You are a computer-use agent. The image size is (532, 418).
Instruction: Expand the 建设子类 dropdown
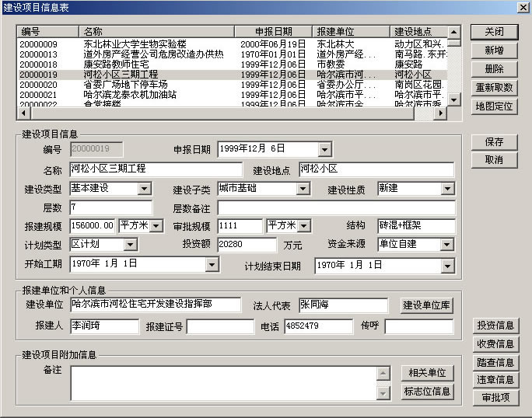pyautogui.click(x=303, y=189)
